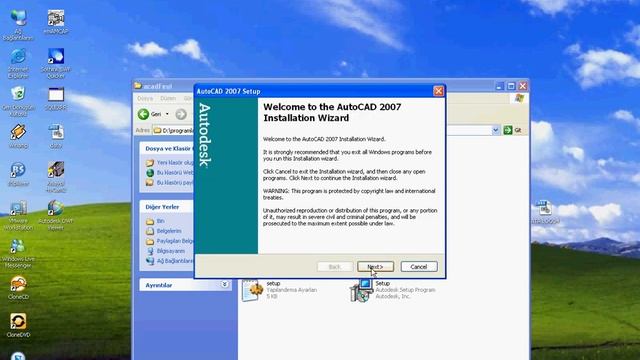Open Autodesk DWF Viewer desktop shortcut
Viewport: 640px width, 360px height.
click(56, 215)
